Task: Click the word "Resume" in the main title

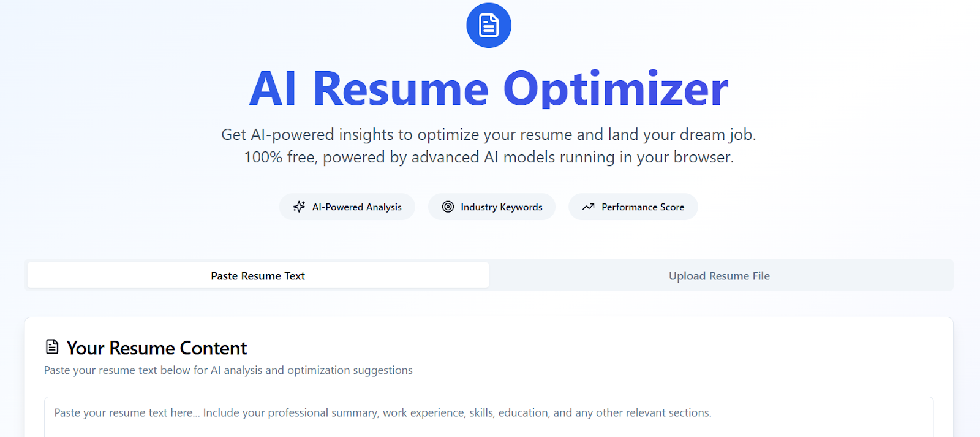Action: click(x=401, y=89)
